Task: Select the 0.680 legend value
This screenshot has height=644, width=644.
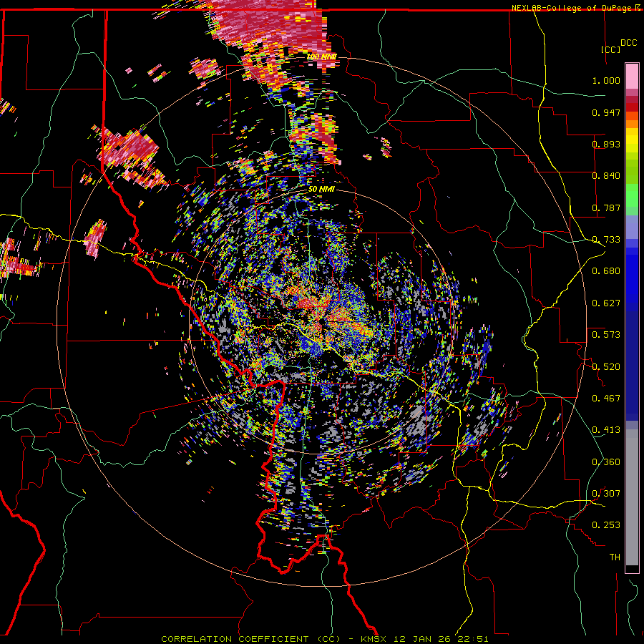Action: (606, 271)
